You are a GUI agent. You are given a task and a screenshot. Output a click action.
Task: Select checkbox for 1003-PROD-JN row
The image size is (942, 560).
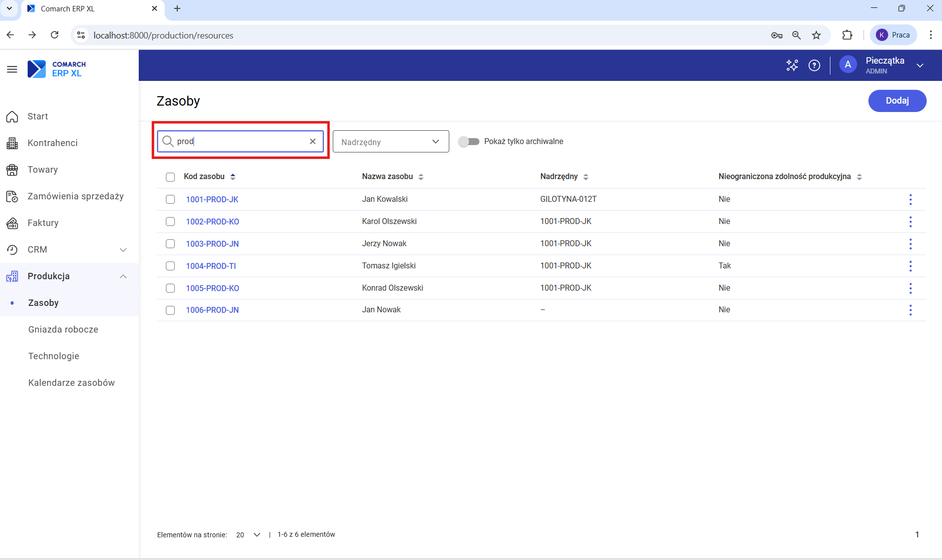pos(170,244)
